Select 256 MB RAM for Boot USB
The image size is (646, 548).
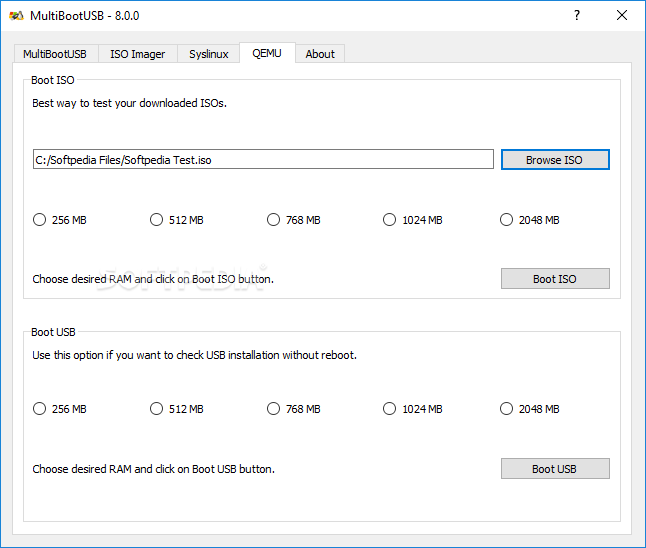(x=60, y=409)
